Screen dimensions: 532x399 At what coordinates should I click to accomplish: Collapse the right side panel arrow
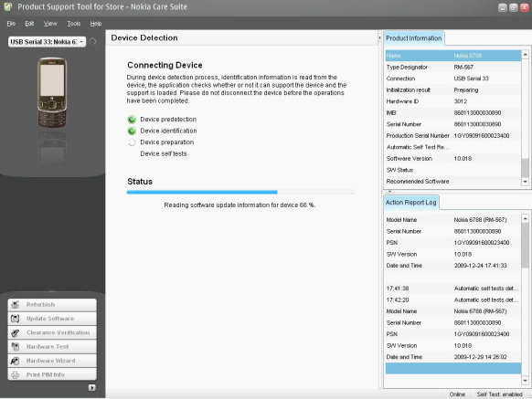click(x=379, y=38)
